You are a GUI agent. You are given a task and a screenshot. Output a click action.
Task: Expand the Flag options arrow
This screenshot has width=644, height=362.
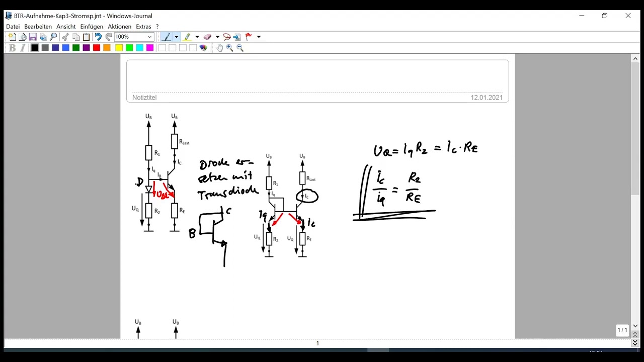pos(259,37)
